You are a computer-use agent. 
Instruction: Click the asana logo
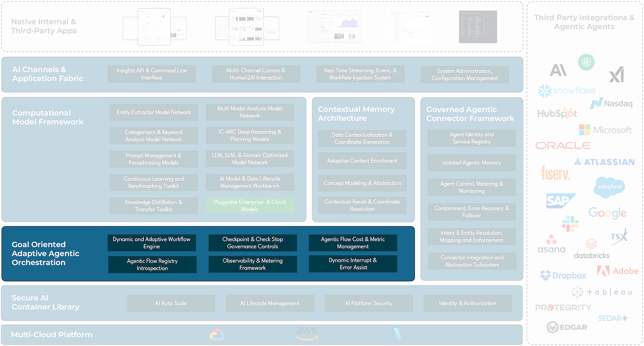pyautogui.click(x=551, y=244)
